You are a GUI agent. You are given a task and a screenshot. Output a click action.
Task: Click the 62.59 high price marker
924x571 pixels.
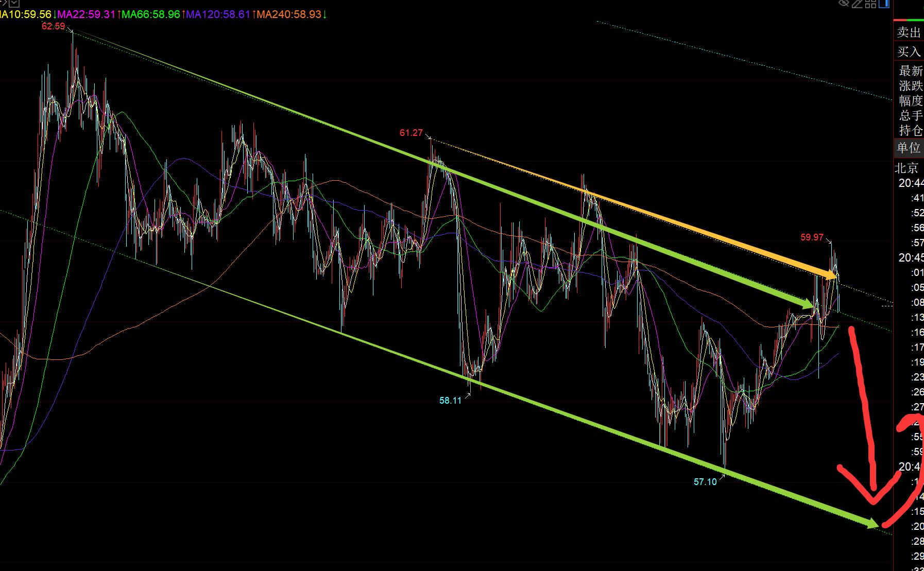[54, 26]
